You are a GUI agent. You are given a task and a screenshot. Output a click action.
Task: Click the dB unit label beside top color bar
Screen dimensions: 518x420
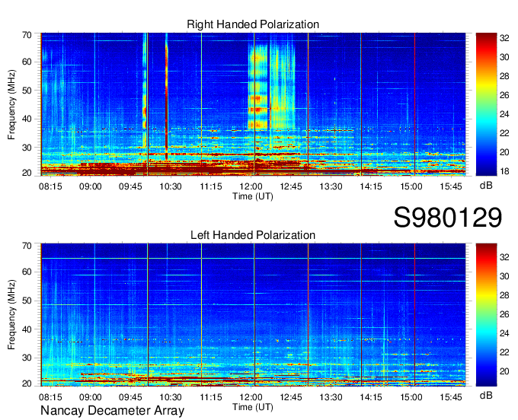tap(486, 186)
